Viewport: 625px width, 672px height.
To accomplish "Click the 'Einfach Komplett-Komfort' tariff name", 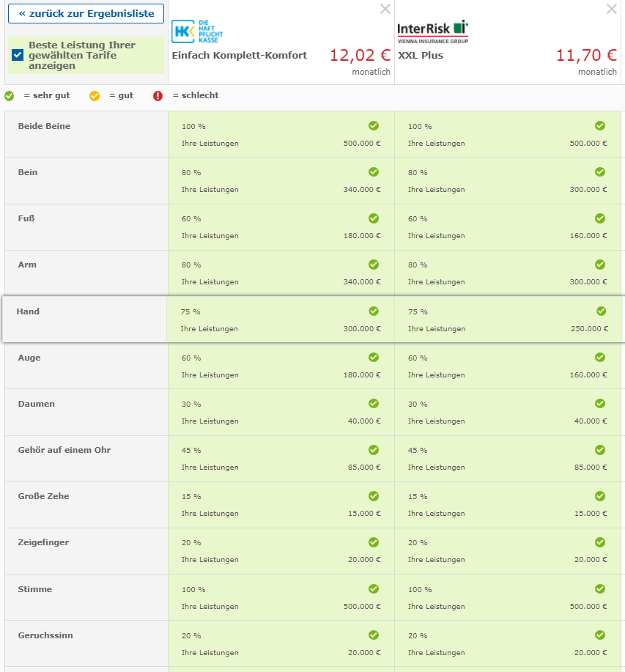I will [240, 55].
